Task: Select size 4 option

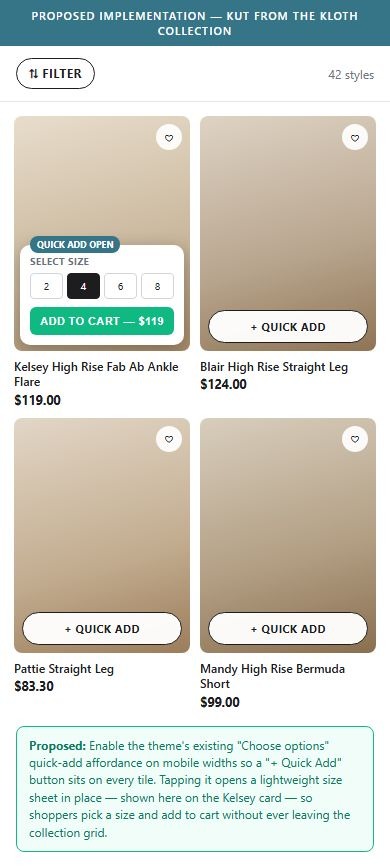Action: pyautogui.click(x=83, y=286)
